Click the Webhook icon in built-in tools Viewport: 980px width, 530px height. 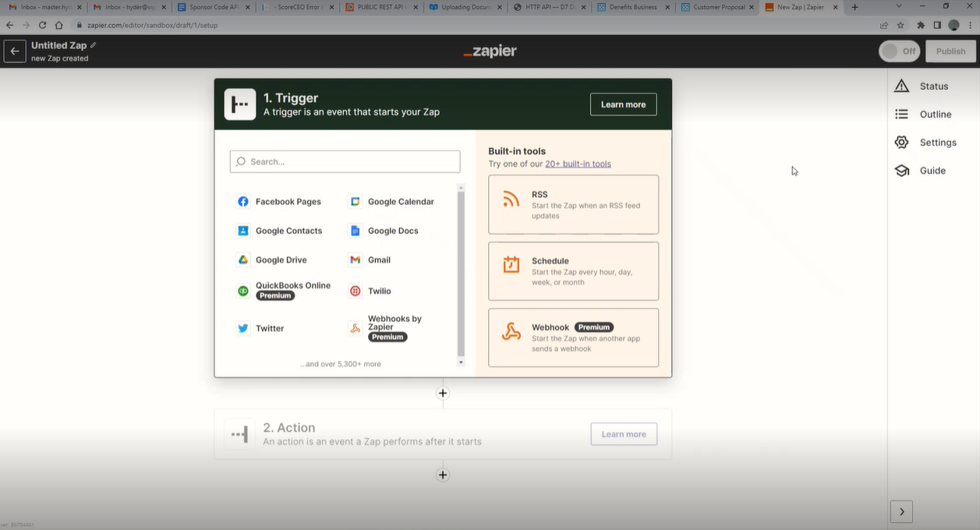coord(511,332)
